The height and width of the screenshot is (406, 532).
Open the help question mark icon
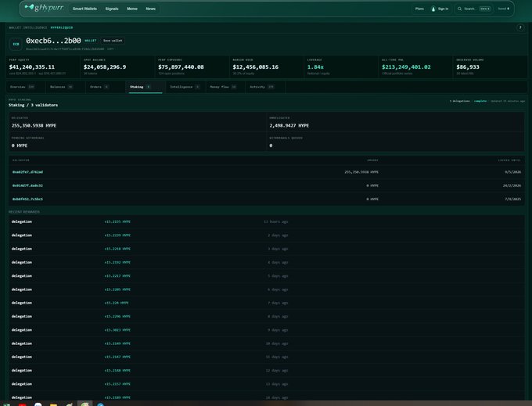tap(519, 27)
